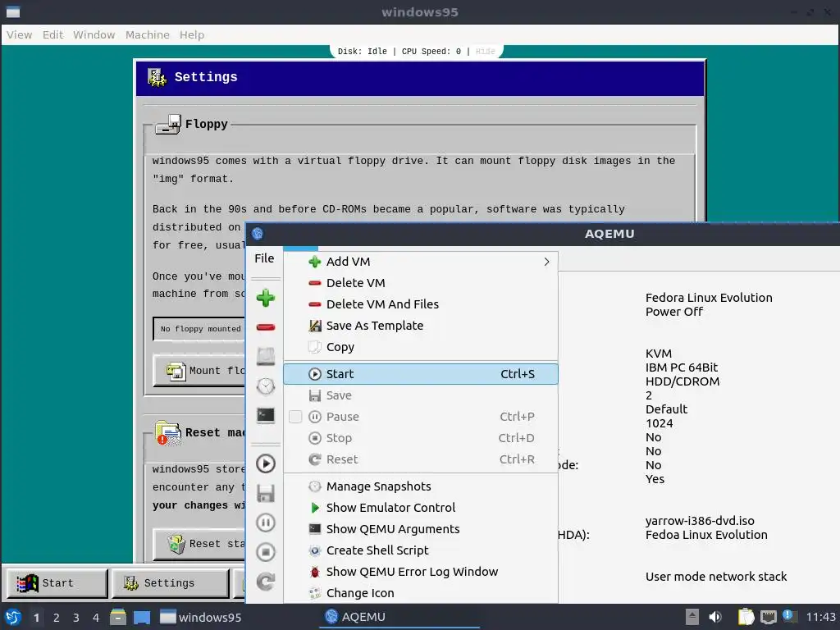840x630 pixels.
Task: Click the Stop icon in AQEMU toolbar
Action: point(266,552)
